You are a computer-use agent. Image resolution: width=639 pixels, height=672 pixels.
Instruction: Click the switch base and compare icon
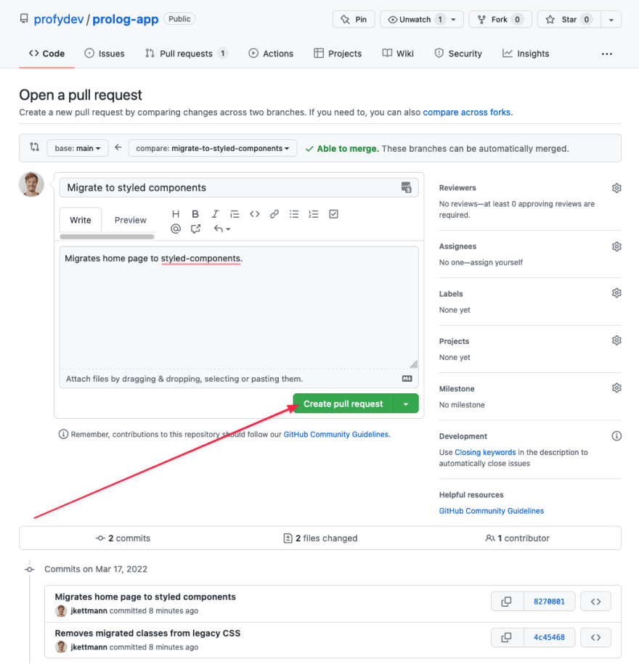click(x=35, y=147)
